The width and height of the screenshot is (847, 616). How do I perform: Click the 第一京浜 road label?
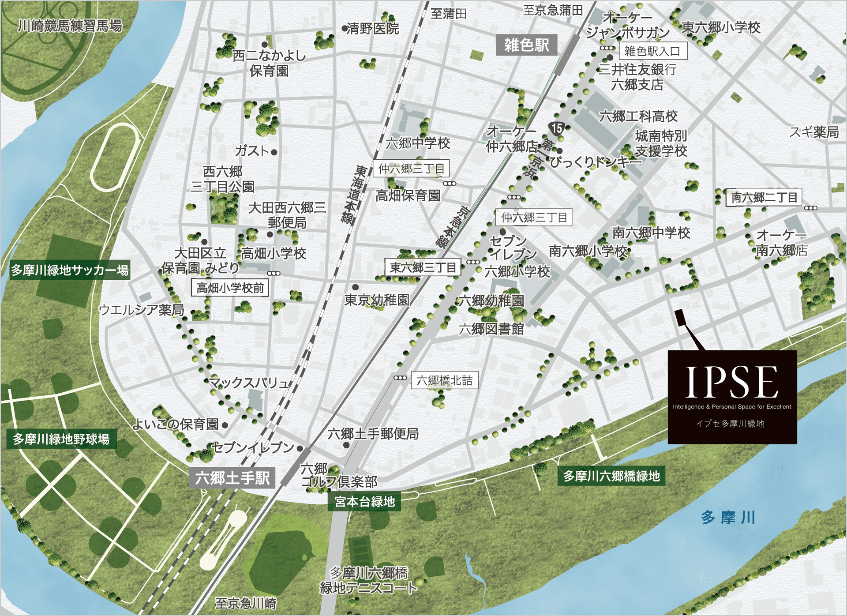539,157
